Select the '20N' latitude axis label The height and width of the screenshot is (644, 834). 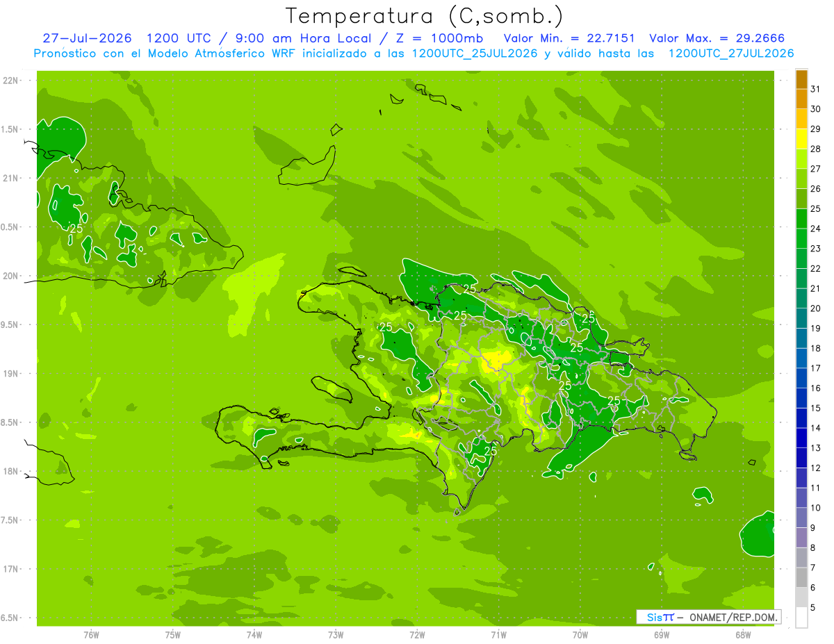[10, 276]
